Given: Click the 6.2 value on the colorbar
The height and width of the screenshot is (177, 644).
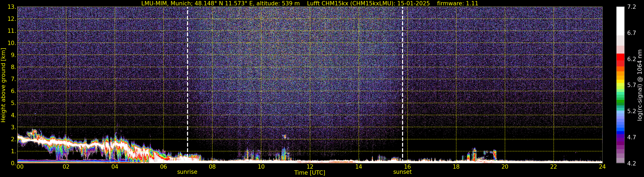Looking at the screenshot, I should point(632,59).
